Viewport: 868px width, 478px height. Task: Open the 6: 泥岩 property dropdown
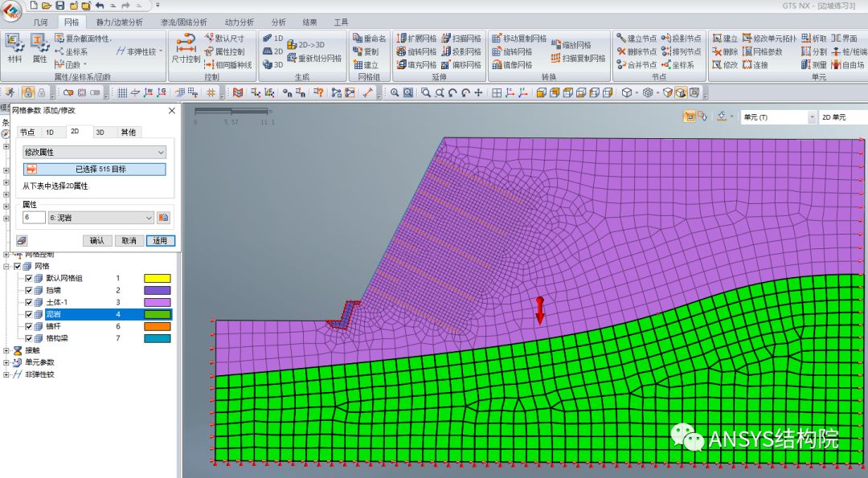[100, 218]
